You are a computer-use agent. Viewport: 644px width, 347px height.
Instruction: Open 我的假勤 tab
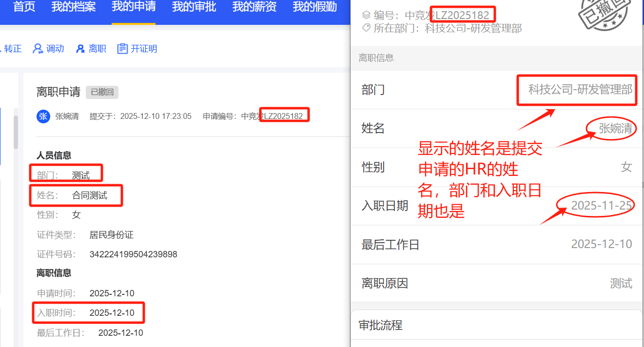point(315,7)
